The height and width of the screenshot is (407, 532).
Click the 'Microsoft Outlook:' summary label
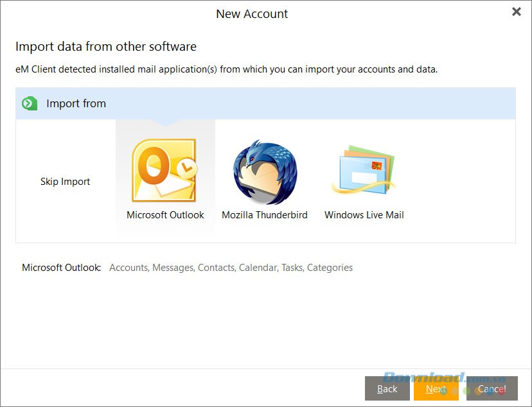[x=62, y=268]
